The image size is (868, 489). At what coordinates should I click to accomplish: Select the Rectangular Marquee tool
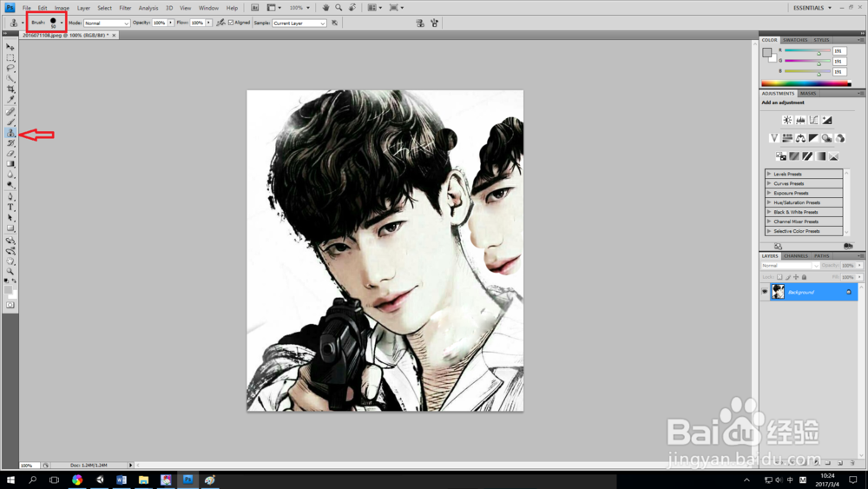coord(10,57)
